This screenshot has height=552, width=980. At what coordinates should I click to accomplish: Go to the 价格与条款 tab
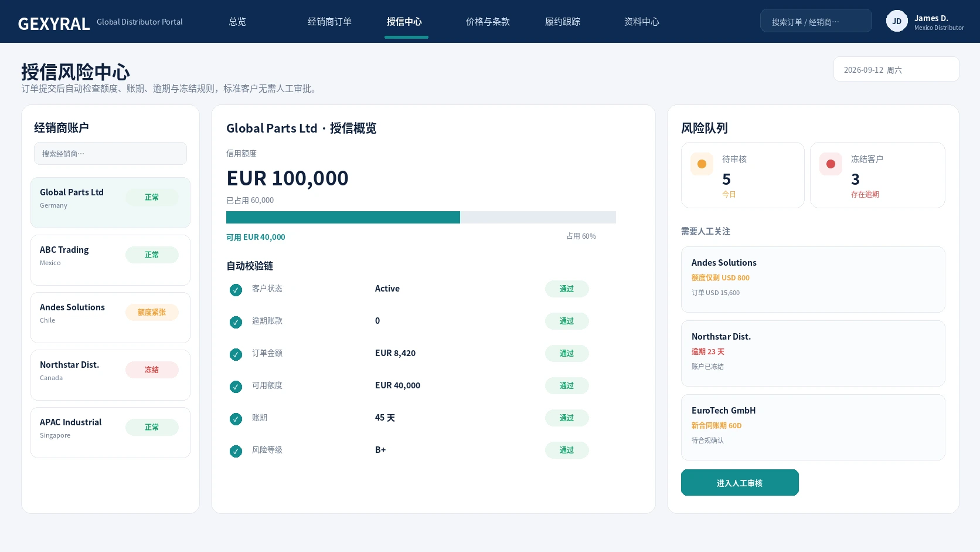tap(488, 22)
